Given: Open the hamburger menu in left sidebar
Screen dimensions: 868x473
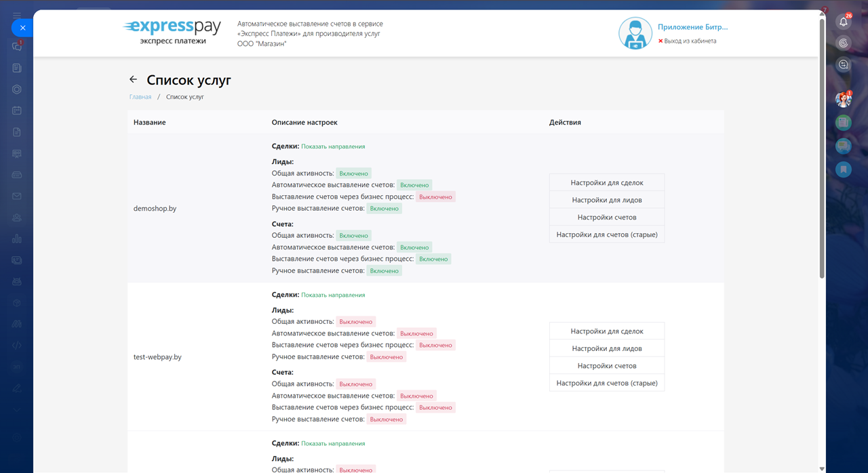Looking at the screenshot, I should point(17,15).
